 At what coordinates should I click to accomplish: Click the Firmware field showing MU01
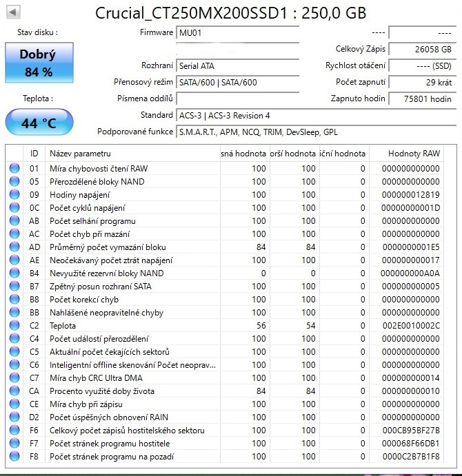[x=237, y=33]
